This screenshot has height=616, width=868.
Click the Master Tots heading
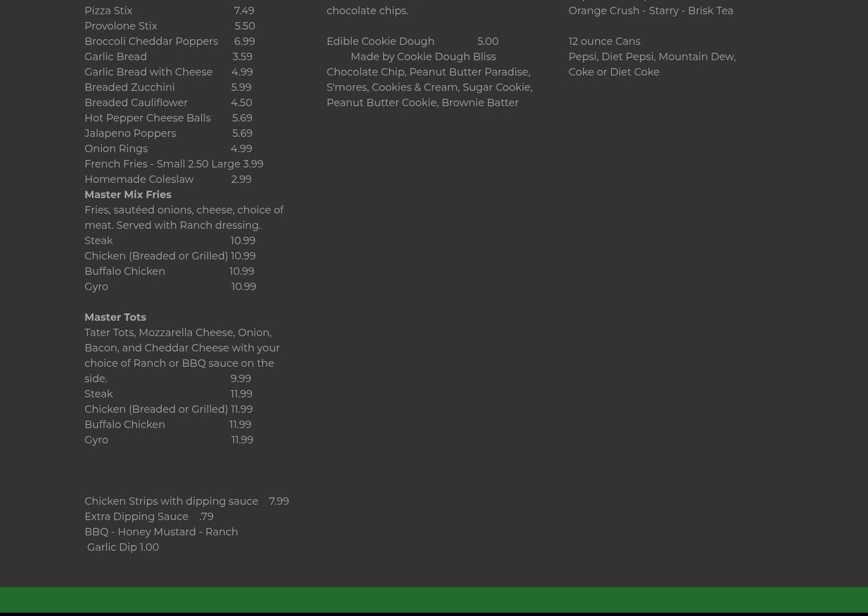pos(115,317)
